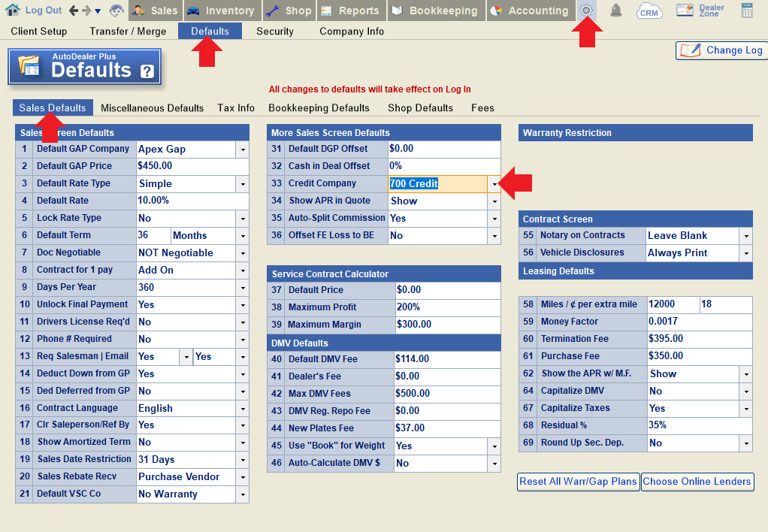Expand the Default GAP Company dropdown
This screenshot has width=768, height=532.
click(x=243, y=150)
